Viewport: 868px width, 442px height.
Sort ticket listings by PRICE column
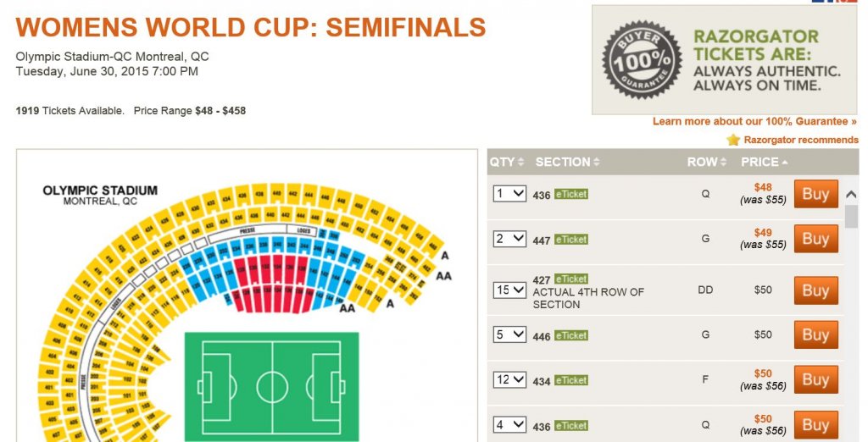click(x=764, y=162)
